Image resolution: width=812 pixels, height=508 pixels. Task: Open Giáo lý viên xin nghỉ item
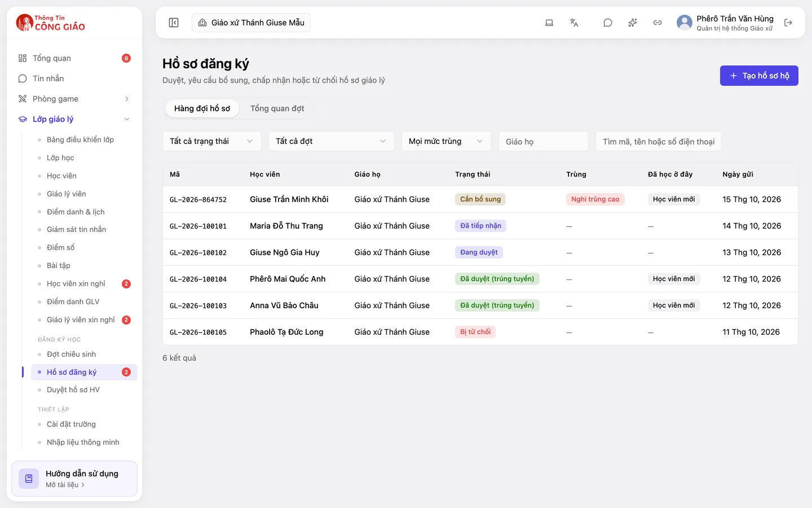click(85, 319)
